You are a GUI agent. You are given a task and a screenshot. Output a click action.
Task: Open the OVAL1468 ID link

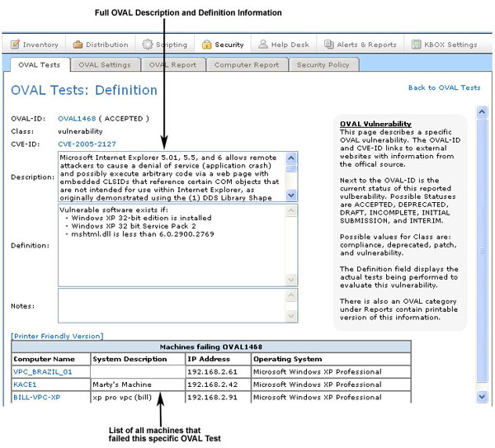pyautogui.click(x=76, y=118)
